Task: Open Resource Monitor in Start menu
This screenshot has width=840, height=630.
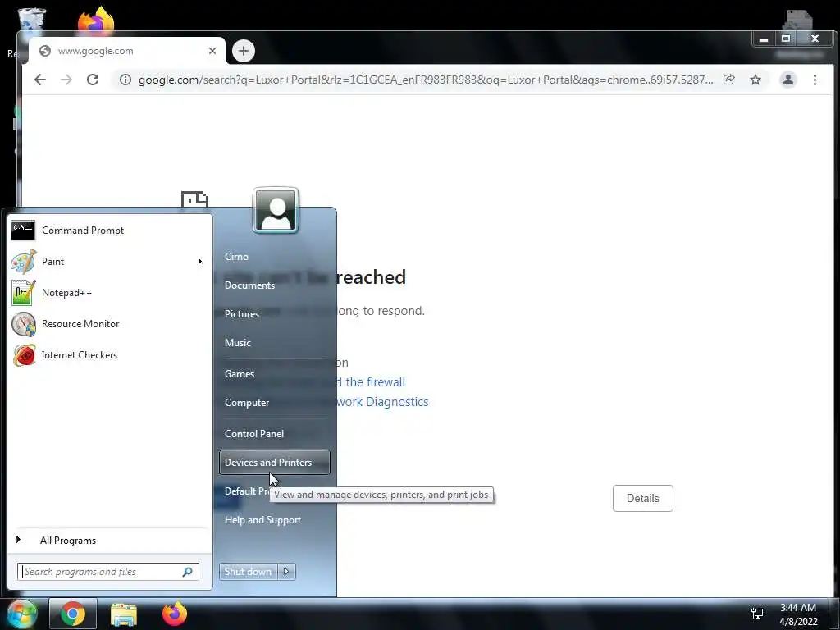Action: [x=109, y=323]
